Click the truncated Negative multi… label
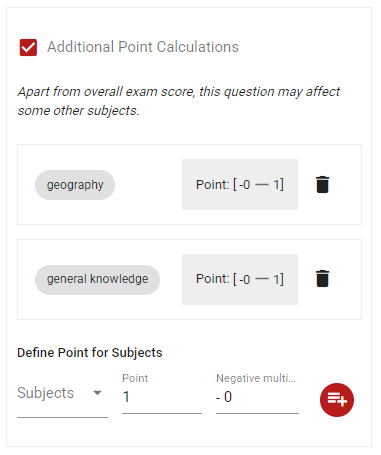 (x=256, y=378)
